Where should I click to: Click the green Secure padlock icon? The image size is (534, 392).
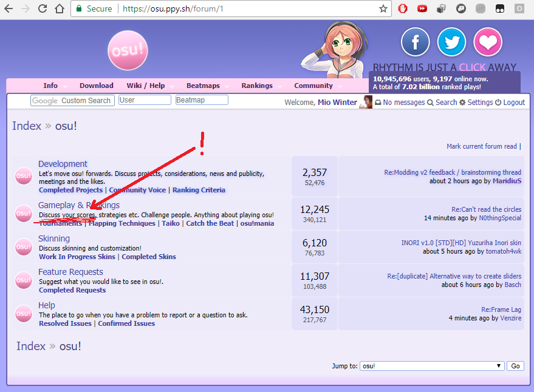[x=79, y=8]
